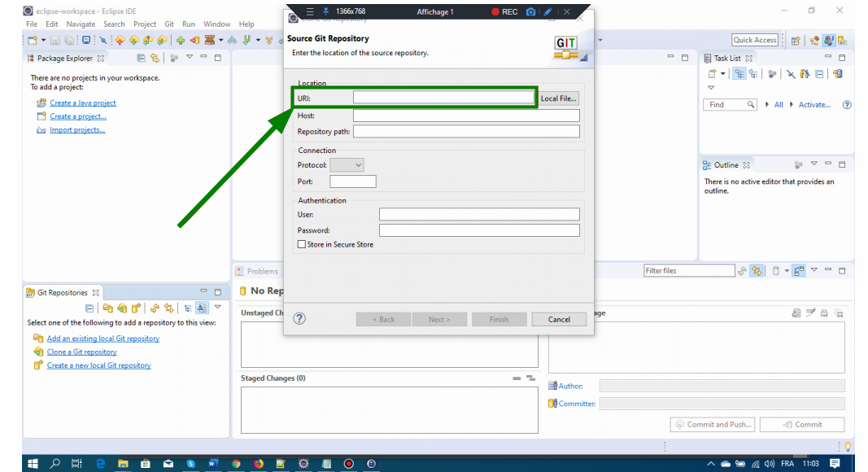Select the Git Repositories tab
Viewport: 868px width, 472px height.
[62, 292]
